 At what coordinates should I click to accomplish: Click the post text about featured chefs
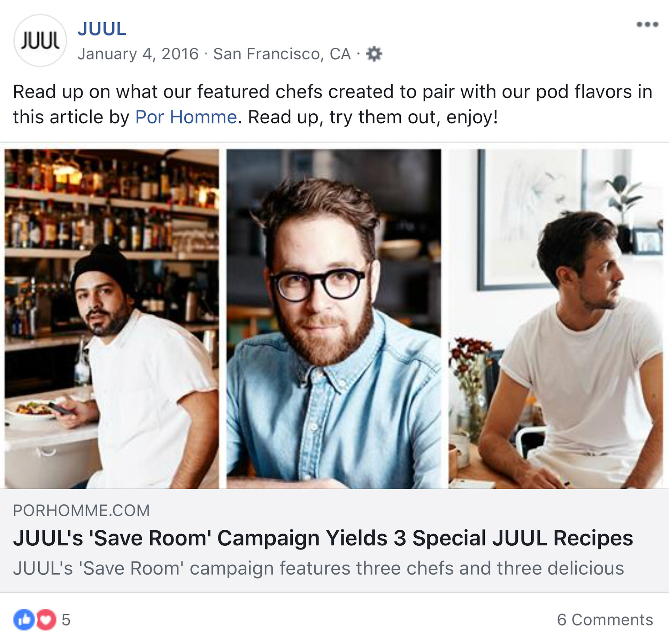coord(332,104)
